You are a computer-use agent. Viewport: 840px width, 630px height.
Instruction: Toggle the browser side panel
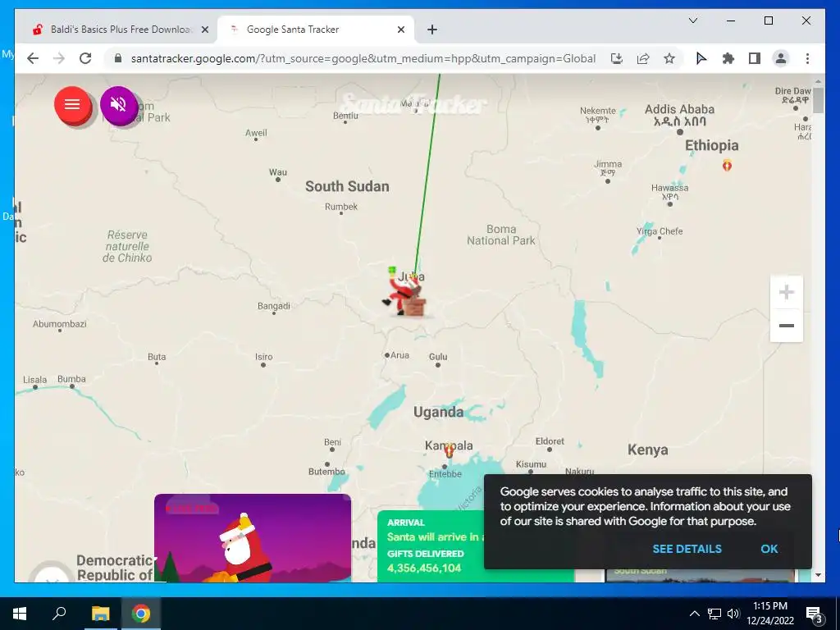[755, 58]
